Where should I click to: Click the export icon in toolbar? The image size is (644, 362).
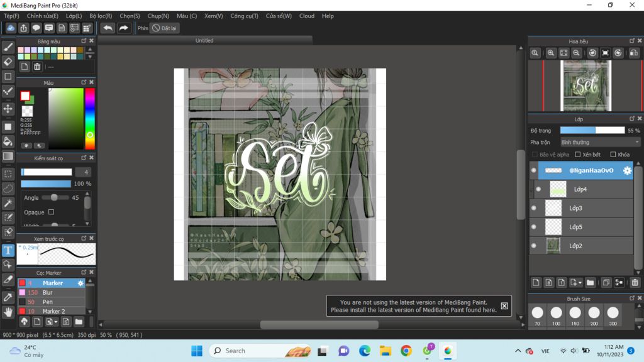click(23, 28)
